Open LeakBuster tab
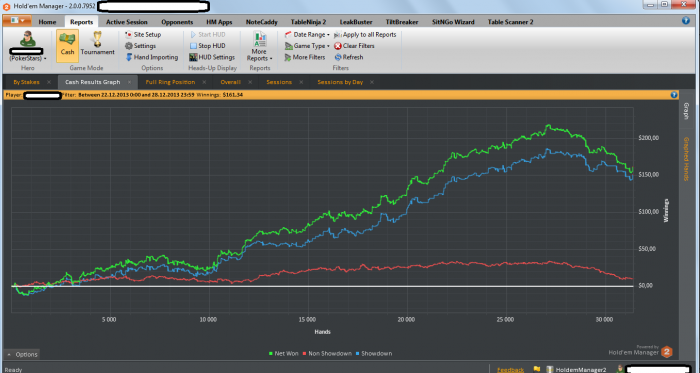 (356, 22)
